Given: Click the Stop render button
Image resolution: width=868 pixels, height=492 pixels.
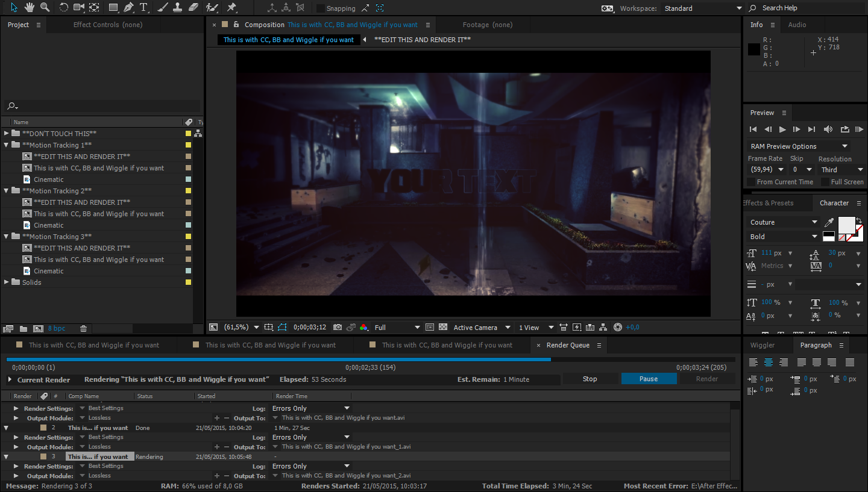Looking at the screenshot, I should 590,379.
